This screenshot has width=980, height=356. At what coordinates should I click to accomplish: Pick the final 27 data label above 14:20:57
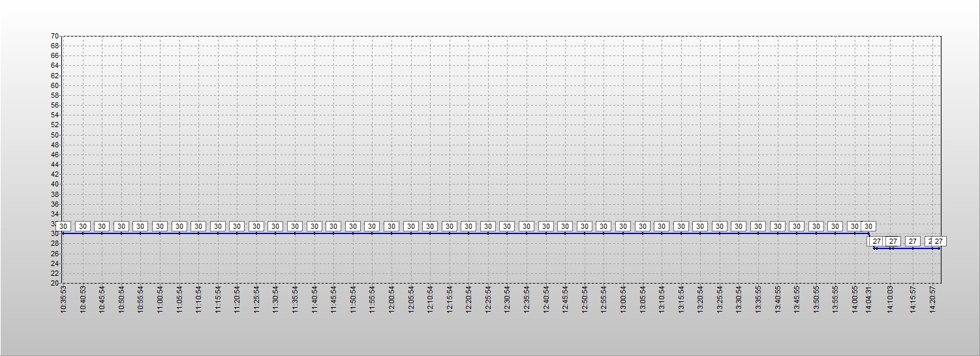click(939, 241)
